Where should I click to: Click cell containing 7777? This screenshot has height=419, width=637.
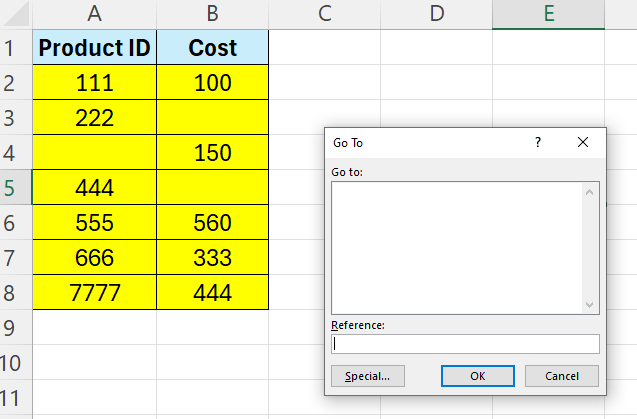[x=94, y=292]
